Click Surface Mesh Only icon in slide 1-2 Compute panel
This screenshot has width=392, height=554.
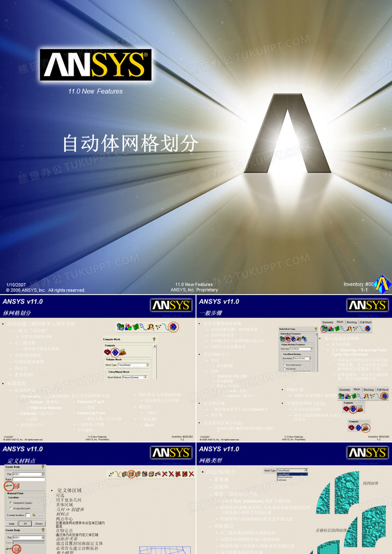(108, 352)
